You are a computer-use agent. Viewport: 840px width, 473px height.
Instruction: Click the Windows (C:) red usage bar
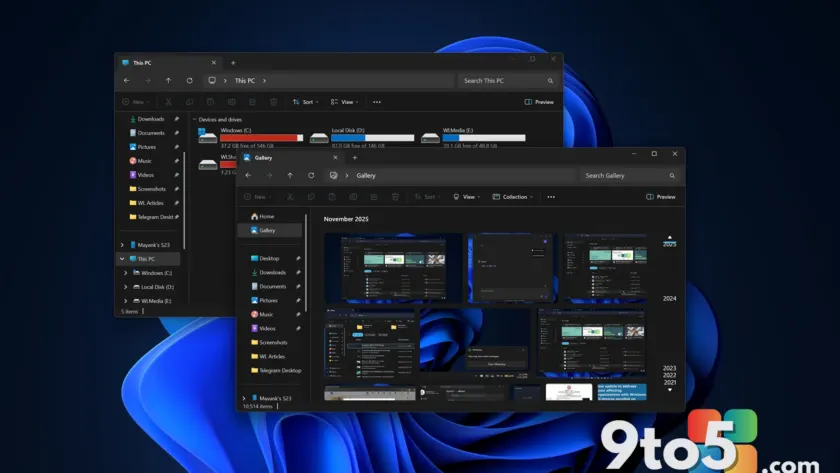pos(261,138)
